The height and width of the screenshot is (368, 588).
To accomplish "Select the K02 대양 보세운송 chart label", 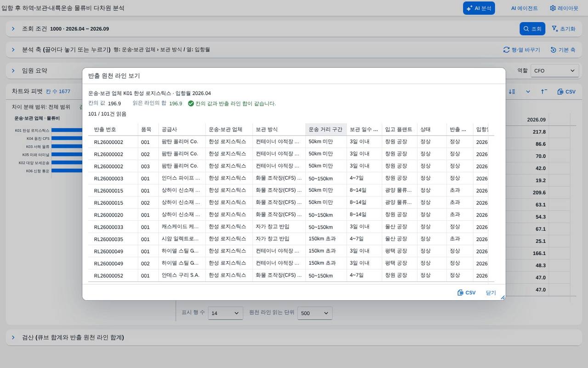I will click(x=34, y=163).
